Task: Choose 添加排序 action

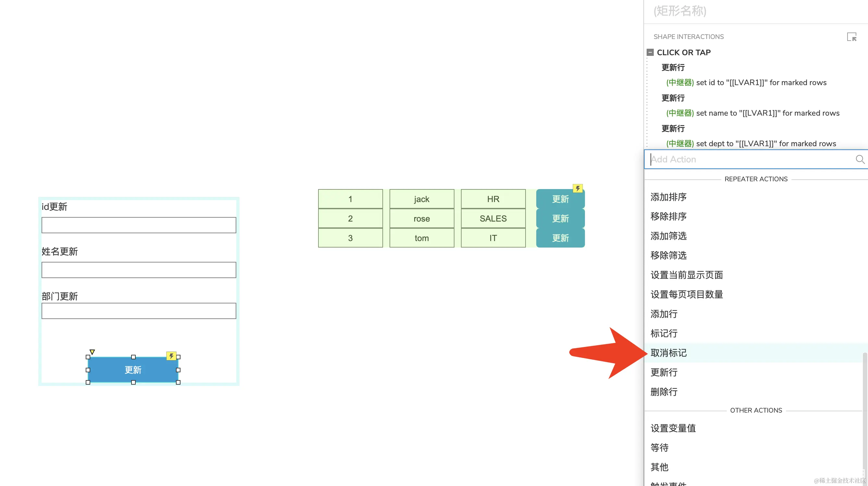Action: (x=668, y=197)
